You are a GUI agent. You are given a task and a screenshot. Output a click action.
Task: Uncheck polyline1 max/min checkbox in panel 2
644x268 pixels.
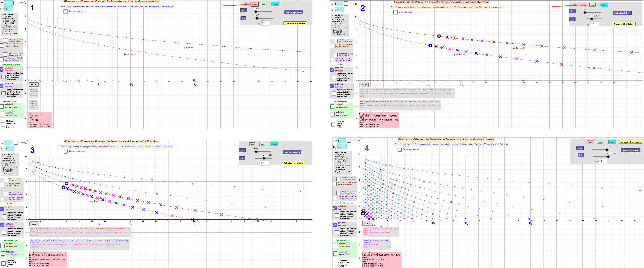(x=332, y=70)
